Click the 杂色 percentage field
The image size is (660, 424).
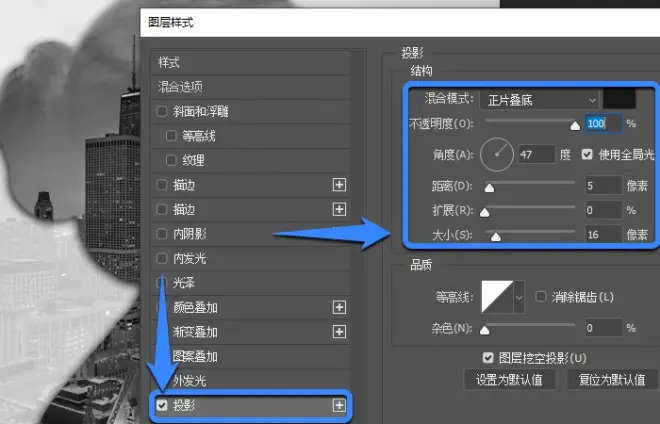604,328
